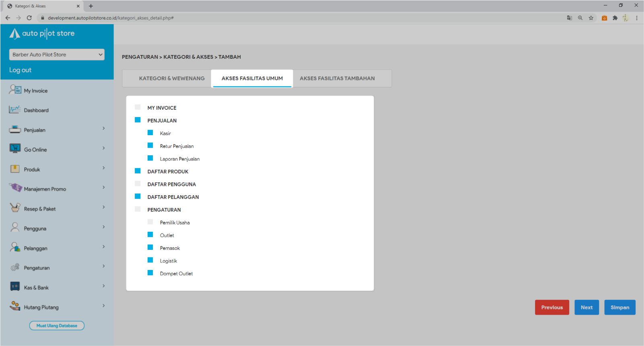The width and height of the screenshot is (644, 346).
Task: Click the Go Online monitor icon
Action: [15, 149]
